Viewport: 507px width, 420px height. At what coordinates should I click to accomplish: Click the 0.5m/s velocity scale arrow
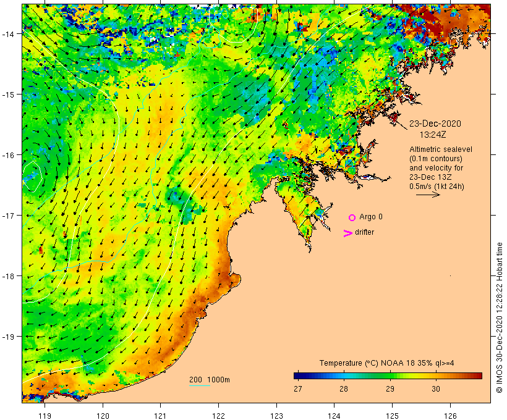click(x=428, y=195)
